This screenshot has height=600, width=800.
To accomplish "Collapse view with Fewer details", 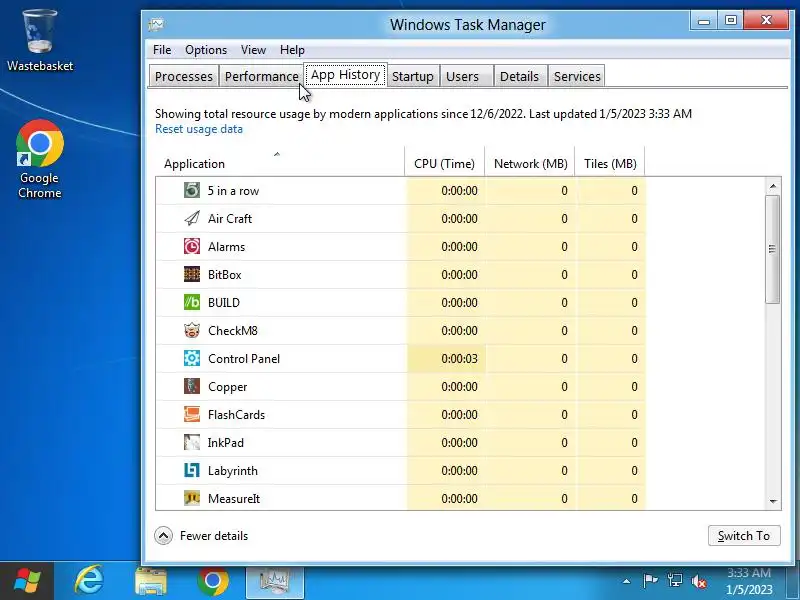I will [x=202, y=536].
